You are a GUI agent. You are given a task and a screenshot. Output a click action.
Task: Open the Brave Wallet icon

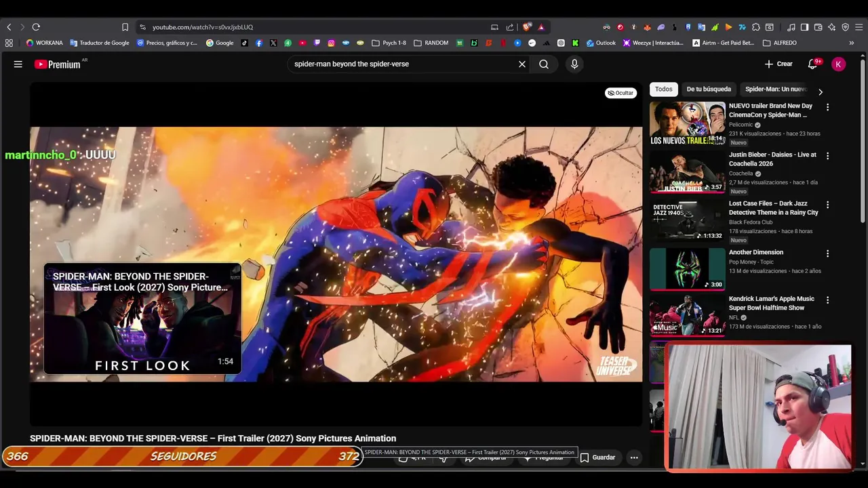click(x=818, y=27)
